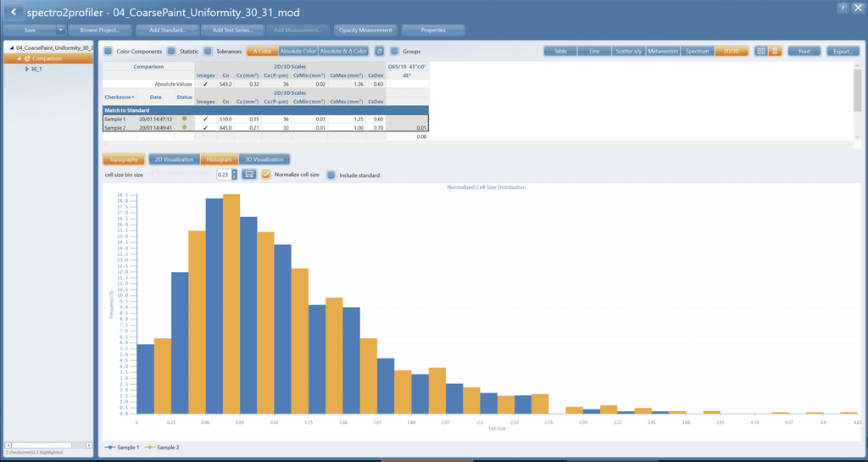
Task: Click the bin size stepper up arrow
Action: click(x=234, y=171)
